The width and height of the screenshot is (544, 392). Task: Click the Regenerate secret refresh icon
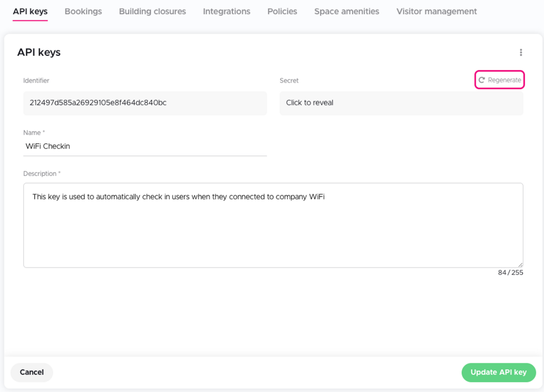click(x=482, y=80)
